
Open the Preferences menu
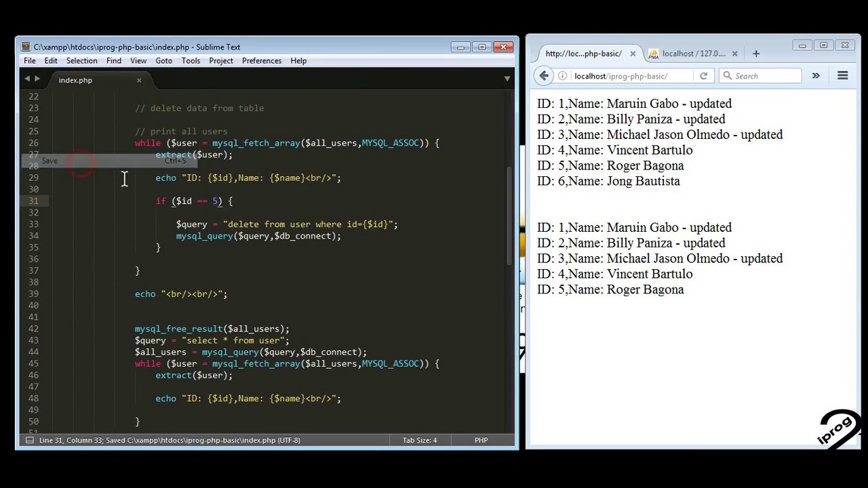(262, 60)
